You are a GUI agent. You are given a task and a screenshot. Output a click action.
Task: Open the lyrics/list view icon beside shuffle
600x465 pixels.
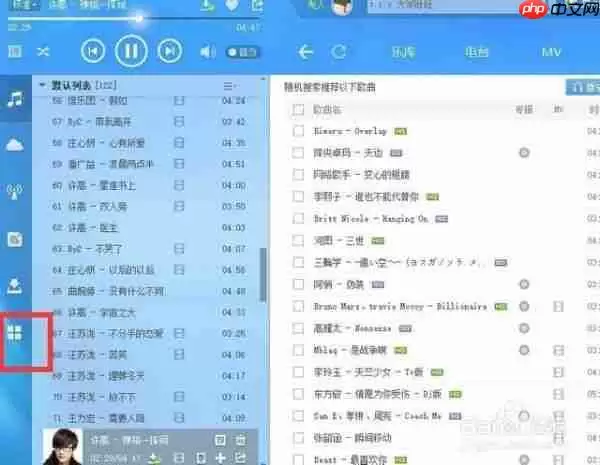[x=15, y=51]
